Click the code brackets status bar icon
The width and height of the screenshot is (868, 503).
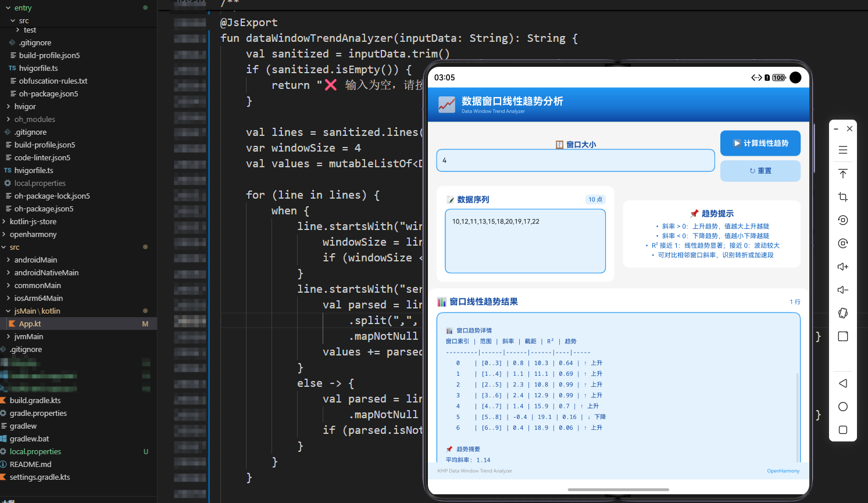pos(756,78)
